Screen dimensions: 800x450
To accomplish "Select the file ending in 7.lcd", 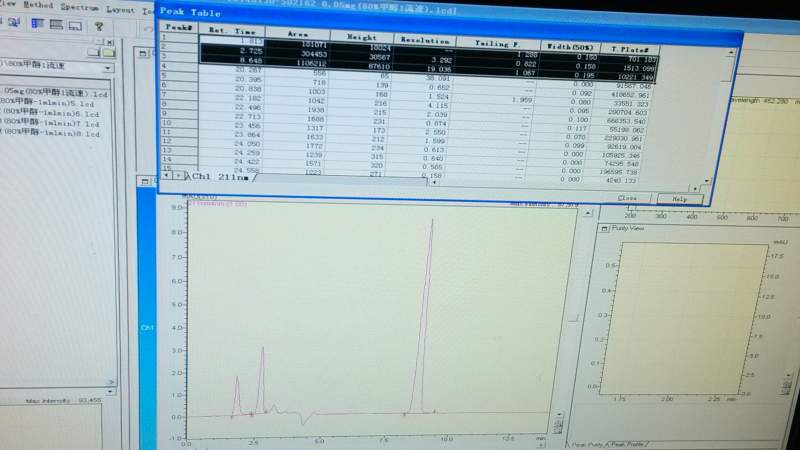I will 50,123.
